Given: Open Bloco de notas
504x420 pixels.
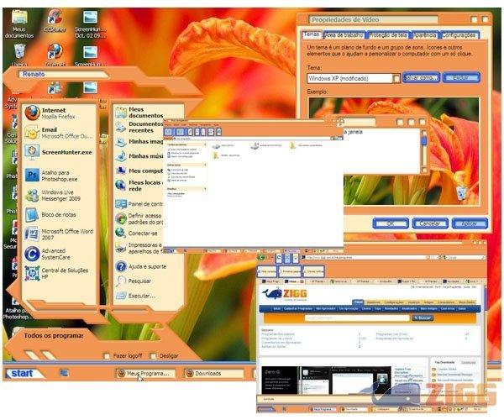Looking at the screenshot, I should [x=59, y=215].
